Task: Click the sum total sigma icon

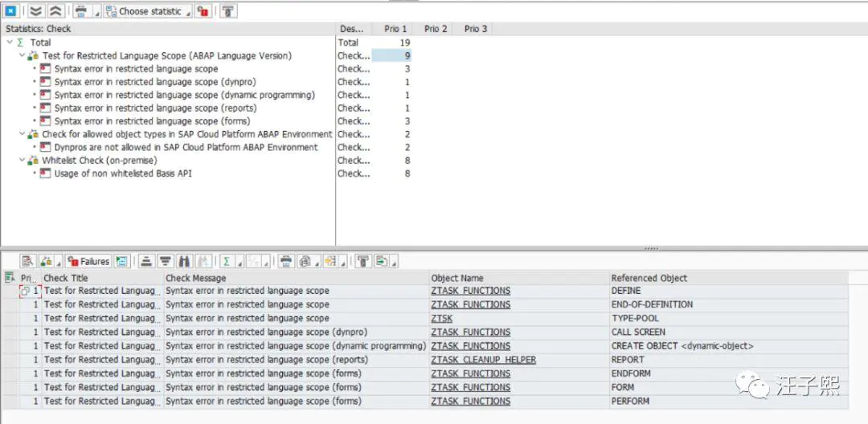Action: (x=227, y=261)
